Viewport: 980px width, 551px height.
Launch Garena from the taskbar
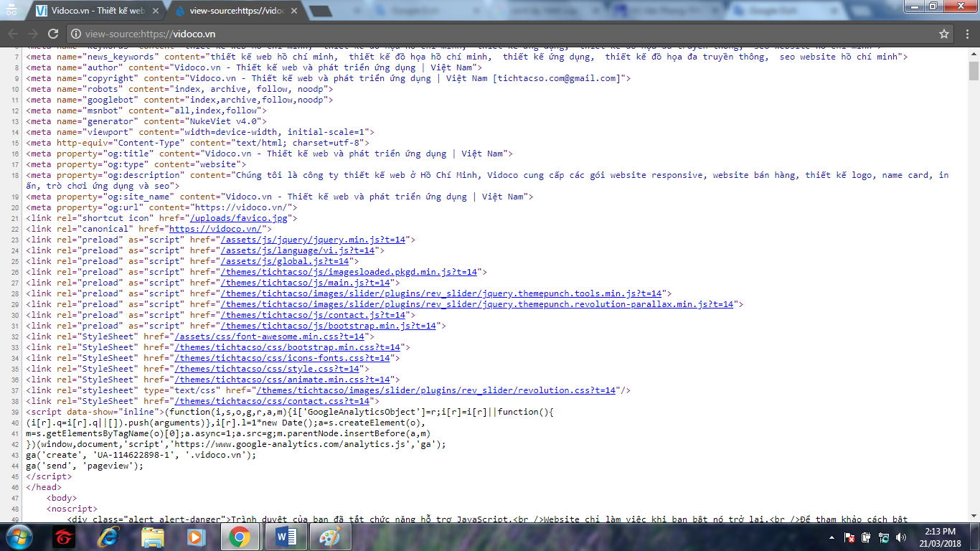[x=64, y=537]
